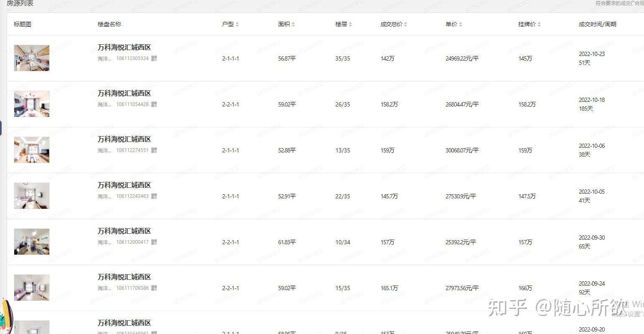Image resolution: width=644 pixels, height=334 pixels.
Task: Sort the list by 楼层 column
Action: click(x=350, y=25)
